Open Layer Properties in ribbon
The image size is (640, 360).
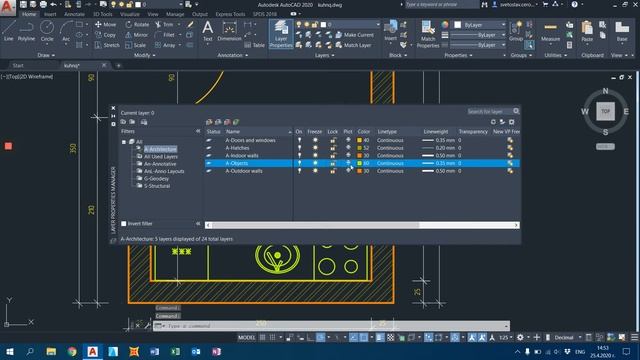pos(281,34)
